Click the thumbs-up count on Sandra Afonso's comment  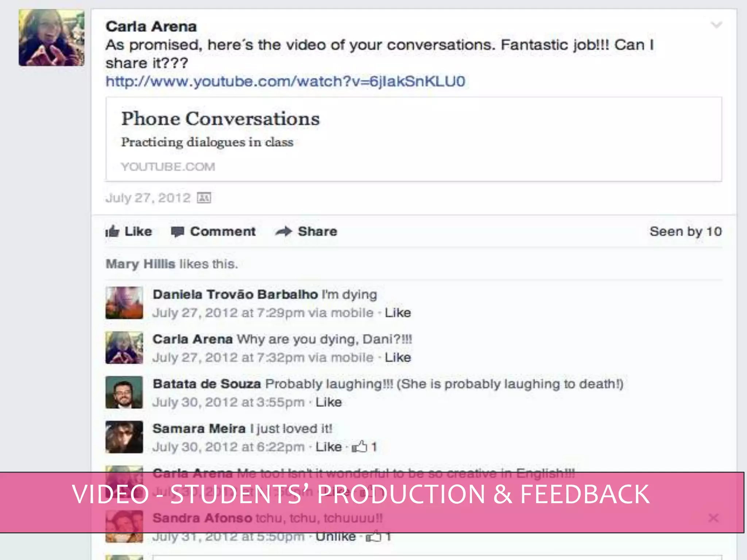pos(379,537)
